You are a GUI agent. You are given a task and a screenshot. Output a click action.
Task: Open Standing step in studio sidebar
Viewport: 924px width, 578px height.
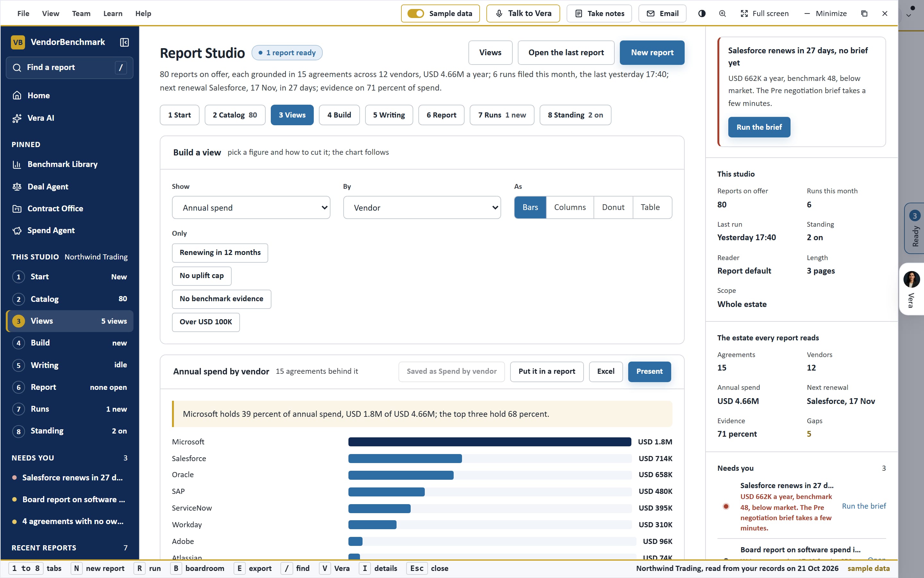pos(70,431)
